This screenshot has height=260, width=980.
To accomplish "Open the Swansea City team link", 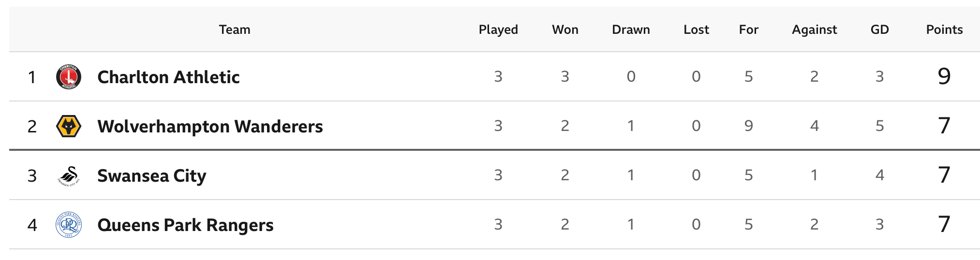I will click(x=151, y=175).
